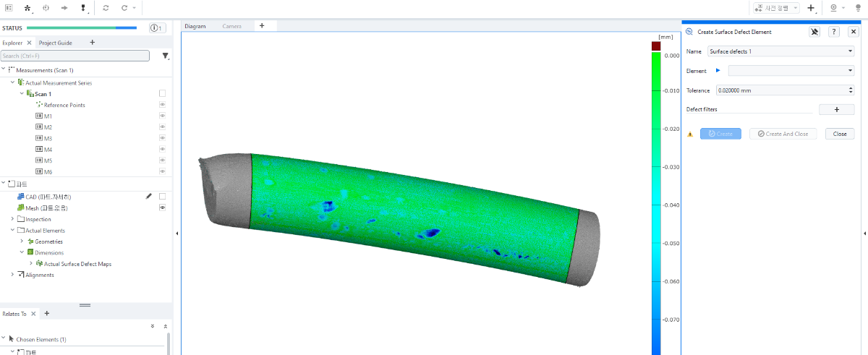
Task: Switch to the Camera tab
Action: (231, 26)
